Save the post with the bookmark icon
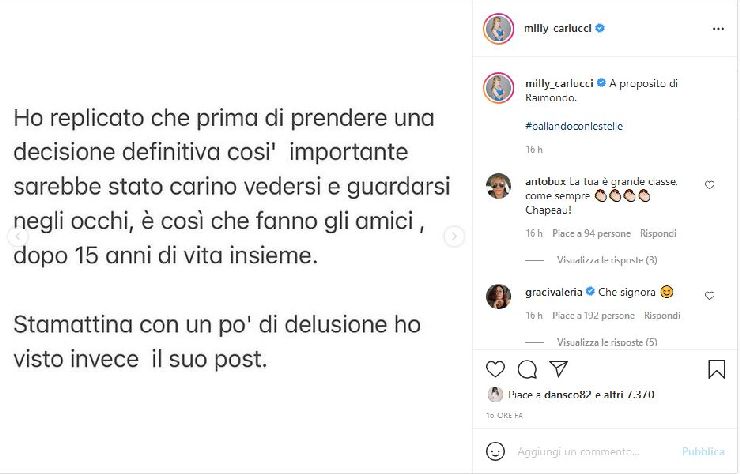Image resolution: width=740 pixels, height=474 pixels. coord(716,370)
